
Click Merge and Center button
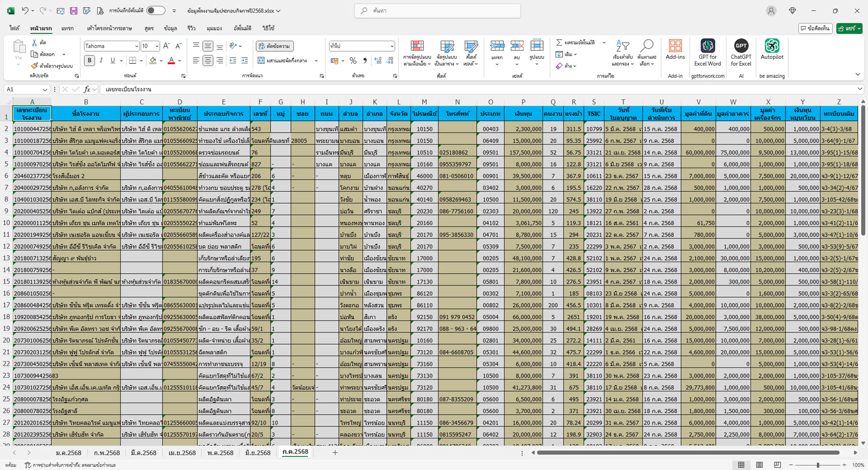[283, 60]
